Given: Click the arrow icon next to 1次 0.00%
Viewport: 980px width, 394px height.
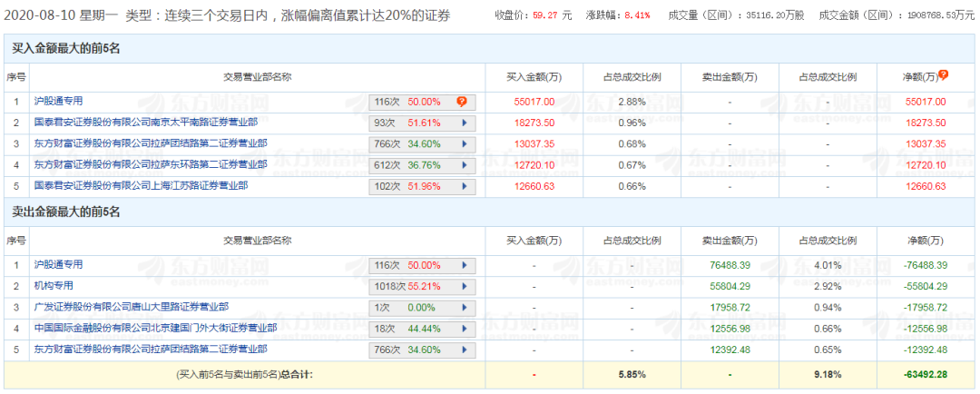Looking at the screenshot, I should (x=464, y=307).
